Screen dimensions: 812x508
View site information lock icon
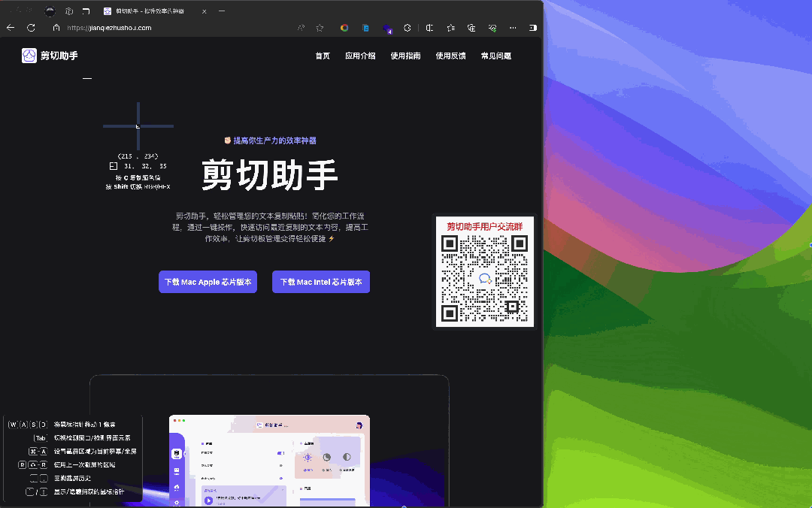56,28
